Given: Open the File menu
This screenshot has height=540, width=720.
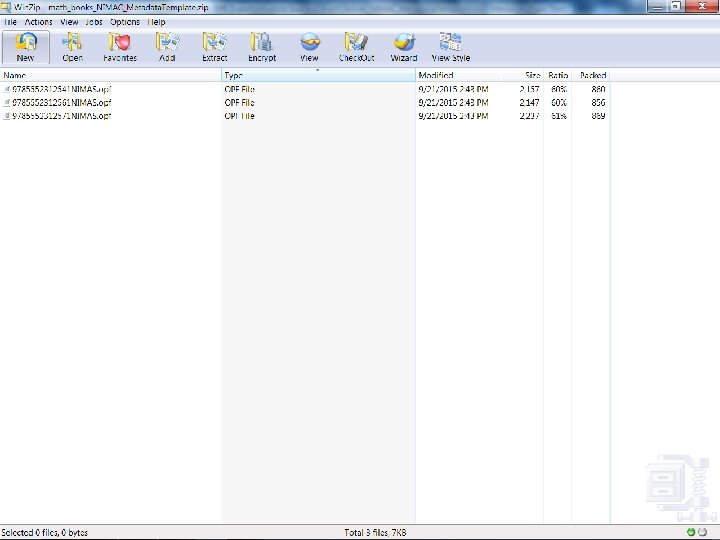Looking at the screenshot, I should (x=10, y=22).
